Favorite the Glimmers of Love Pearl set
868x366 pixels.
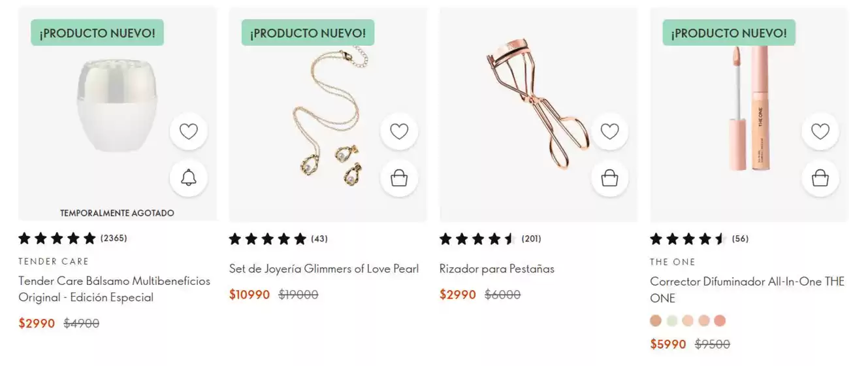(x=399, y=131)
